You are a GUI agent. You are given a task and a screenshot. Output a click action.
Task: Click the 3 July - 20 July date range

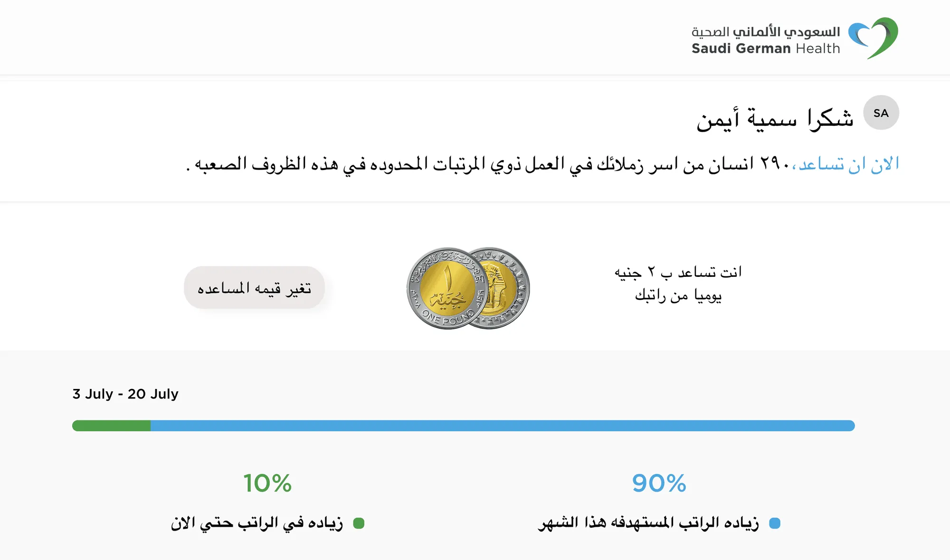(125, 394)
